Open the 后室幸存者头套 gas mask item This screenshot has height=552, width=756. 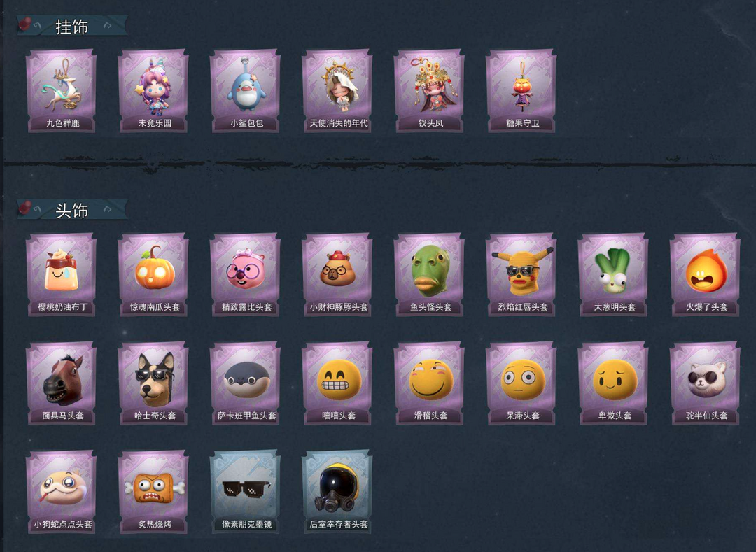[x=338, y=492]
